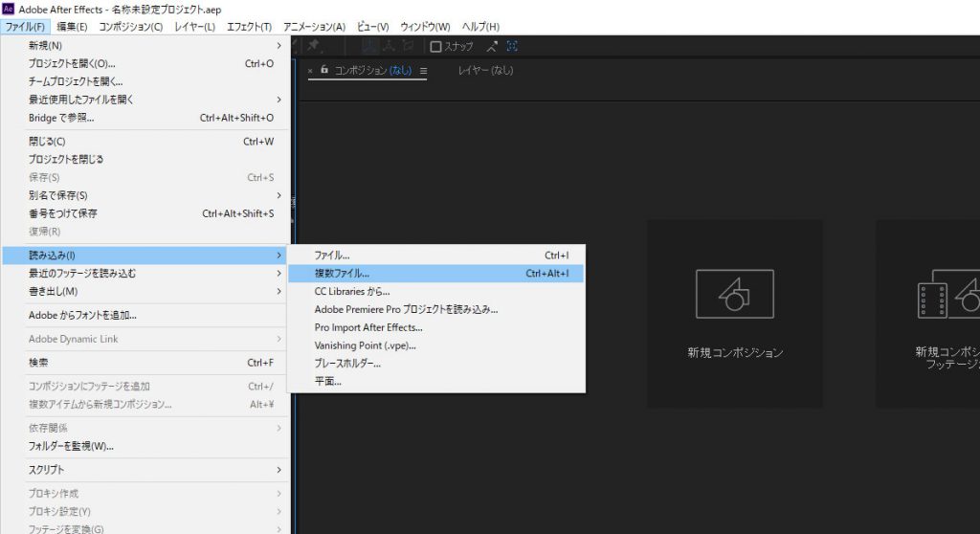Image resolution: width=980 pixels, height=534 pixels.
Task: Choose ファイル... in the import submenu
Action: [436, 256]
